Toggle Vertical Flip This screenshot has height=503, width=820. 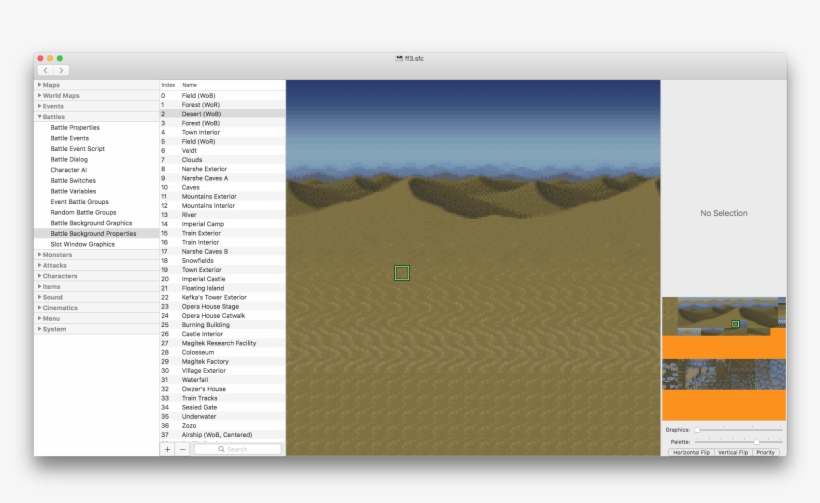click(x=732, y=452)
